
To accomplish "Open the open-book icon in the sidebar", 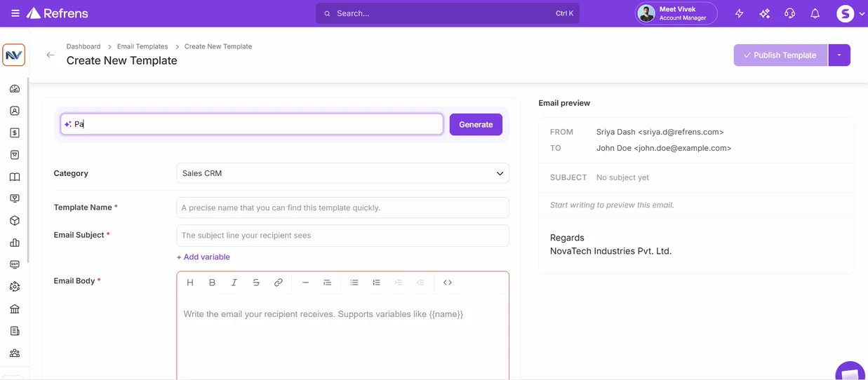I will 15,177.
